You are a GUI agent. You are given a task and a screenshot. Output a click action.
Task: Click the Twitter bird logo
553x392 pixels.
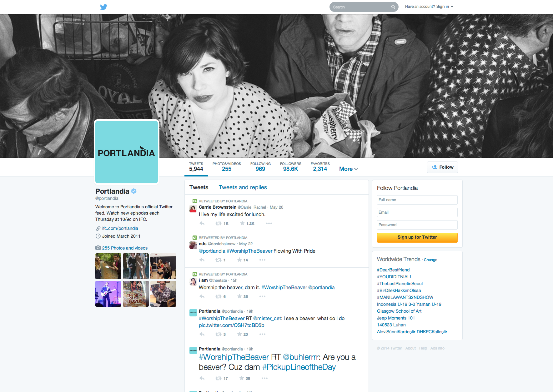pos(103,7)
